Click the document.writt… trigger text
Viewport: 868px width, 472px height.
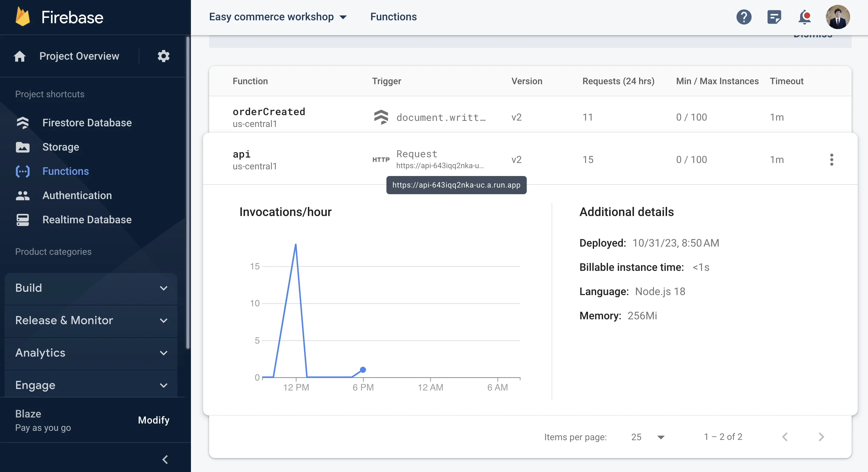tap(441, 117)
